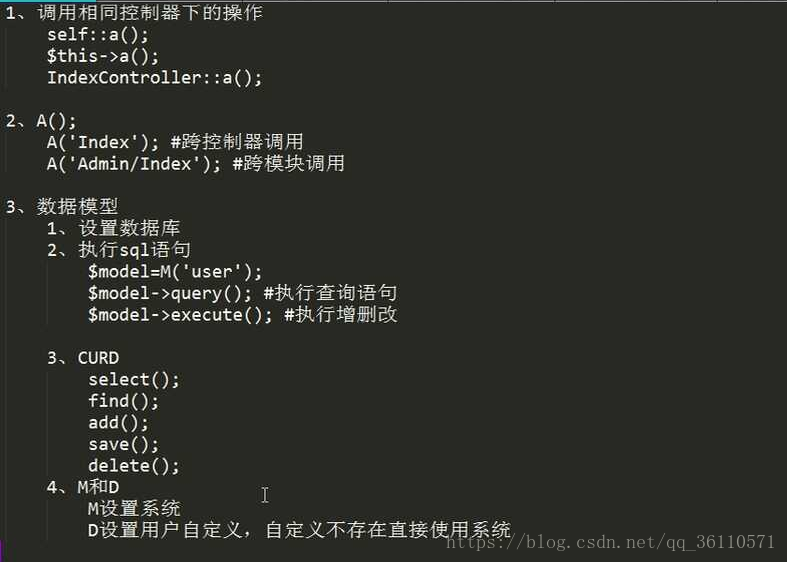Screen dimensions: 787x562
Task: Click the 'delete();' line
Action: pos(134,466)
